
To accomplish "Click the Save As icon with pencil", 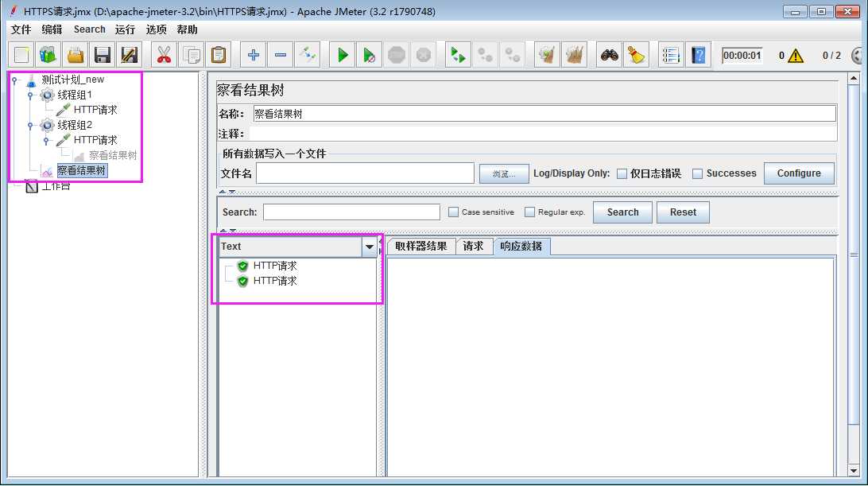I will (129, 55).
